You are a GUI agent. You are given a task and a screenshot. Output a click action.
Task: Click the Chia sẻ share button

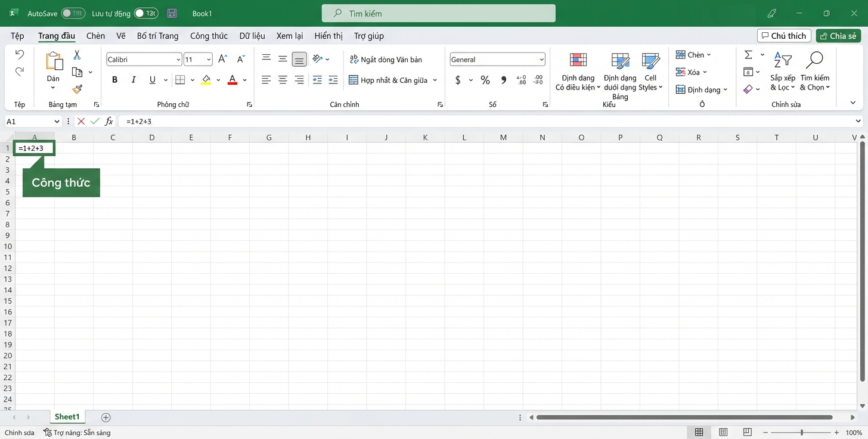839,36
